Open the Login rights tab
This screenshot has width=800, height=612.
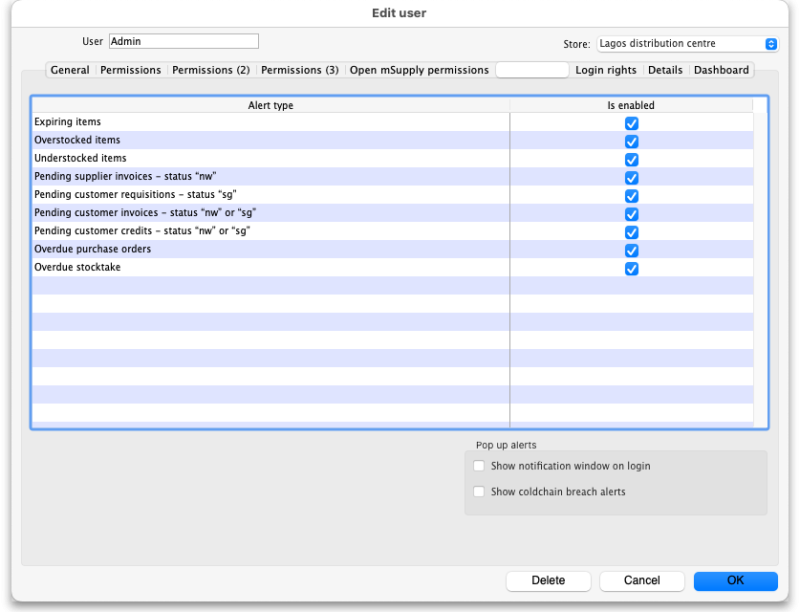[x=607, y=70]
